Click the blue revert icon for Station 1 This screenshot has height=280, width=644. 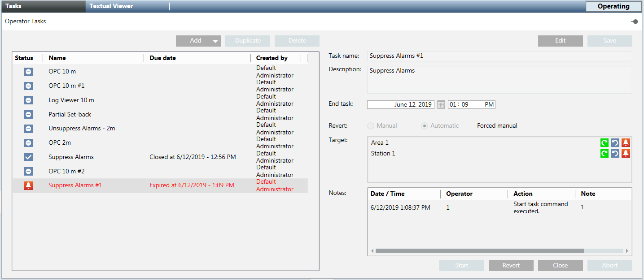(x=615, y=154)
